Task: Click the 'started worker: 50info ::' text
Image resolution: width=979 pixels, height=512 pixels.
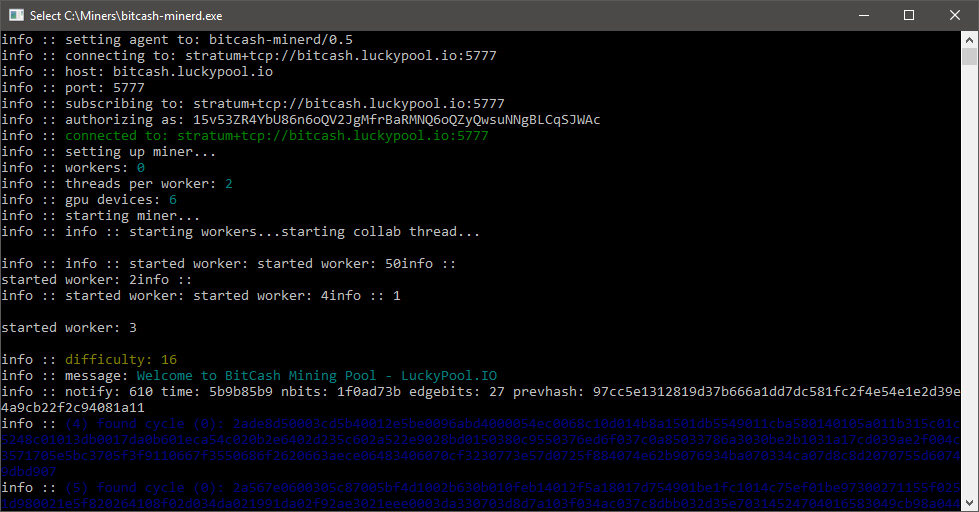Action: pos(357,263)
